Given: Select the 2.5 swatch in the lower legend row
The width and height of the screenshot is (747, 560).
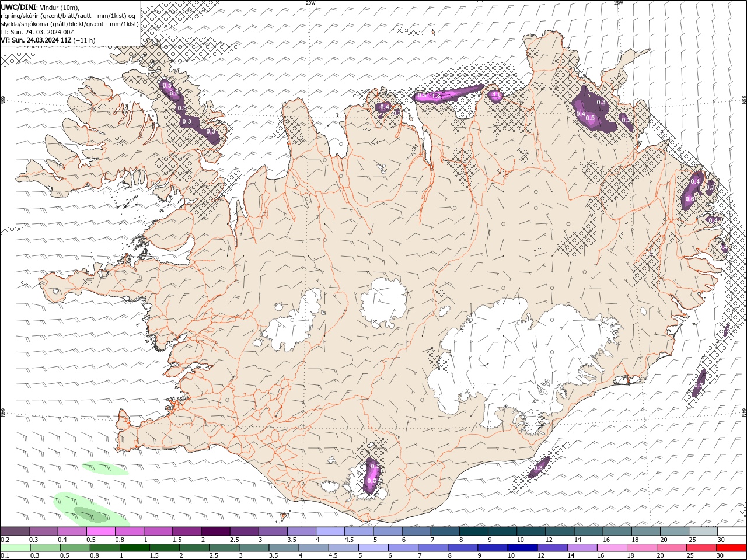Looking at the screenshot, I should [223, 548].
